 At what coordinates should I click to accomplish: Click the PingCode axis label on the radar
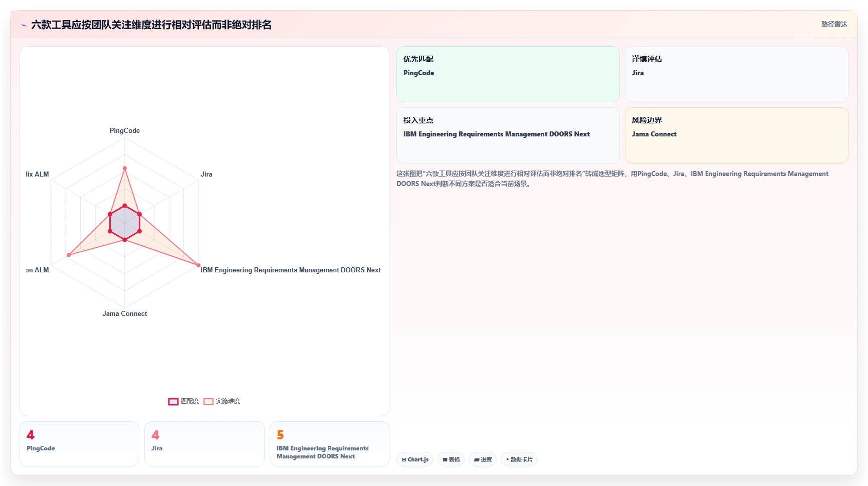click(125, 130)
